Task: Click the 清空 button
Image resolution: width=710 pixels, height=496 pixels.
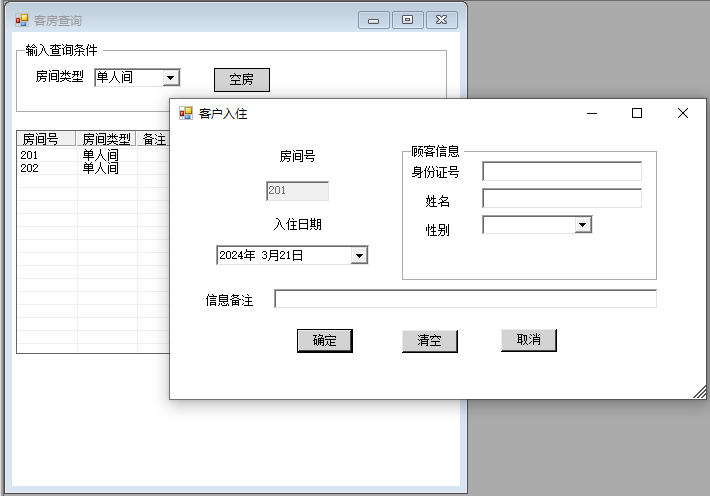Action: pos(430,341)
